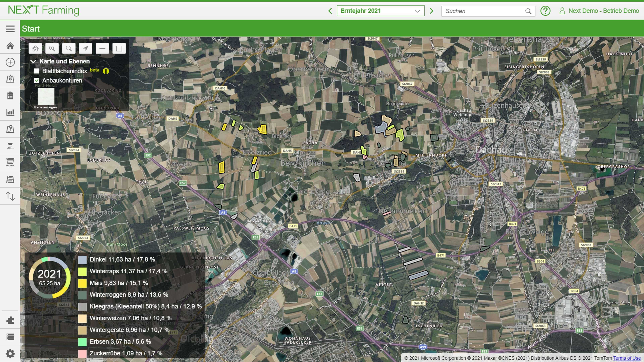
Task: Open the map pin location icon in sidebar
Action: click(x=10, y=129)
